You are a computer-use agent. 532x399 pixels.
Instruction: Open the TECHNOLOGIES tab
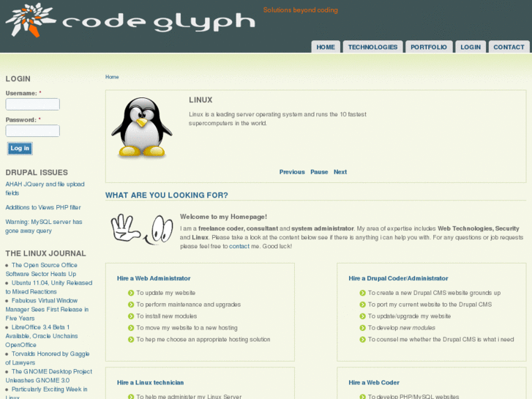tap(372, 47)
